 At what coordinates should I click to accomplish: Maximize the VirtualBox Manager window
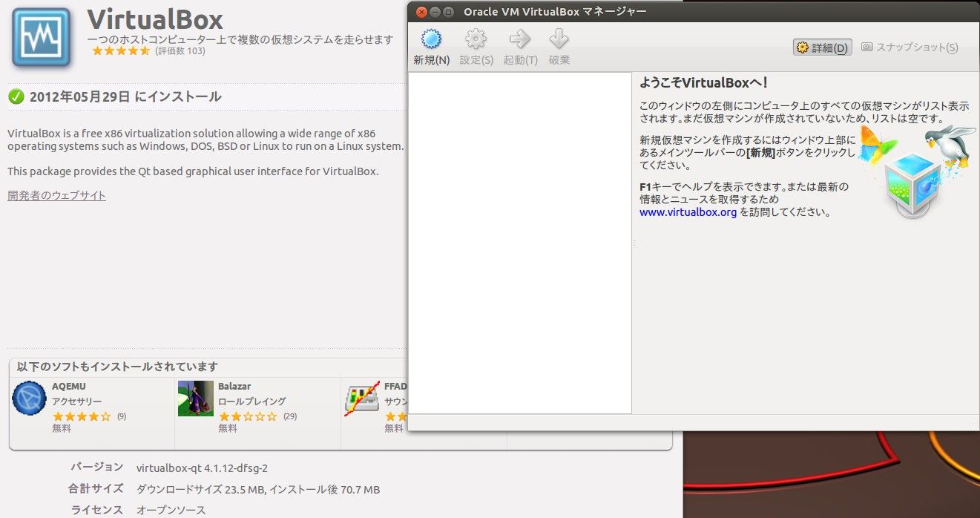[x=448, y=12]
